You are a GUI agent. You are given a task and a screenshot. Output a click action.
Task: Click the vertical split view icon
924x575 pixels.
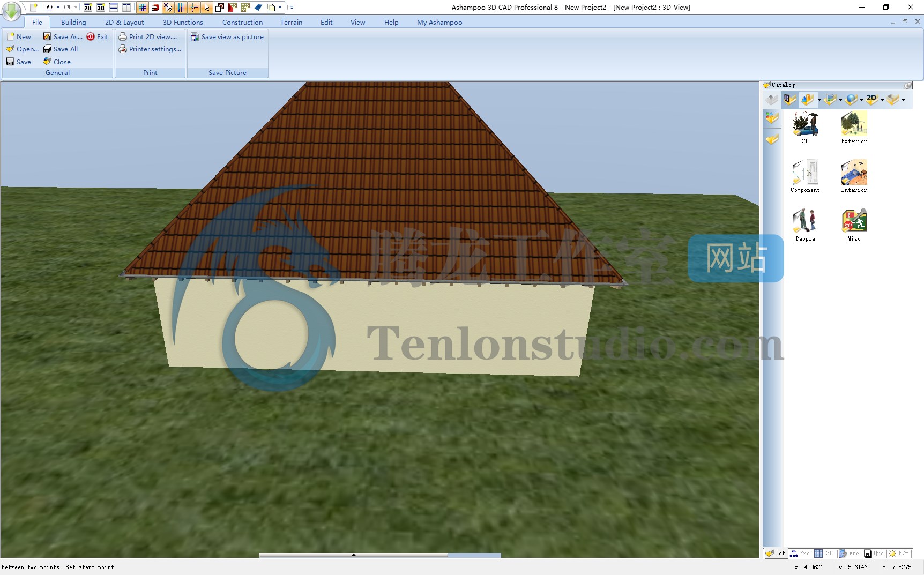126,8
